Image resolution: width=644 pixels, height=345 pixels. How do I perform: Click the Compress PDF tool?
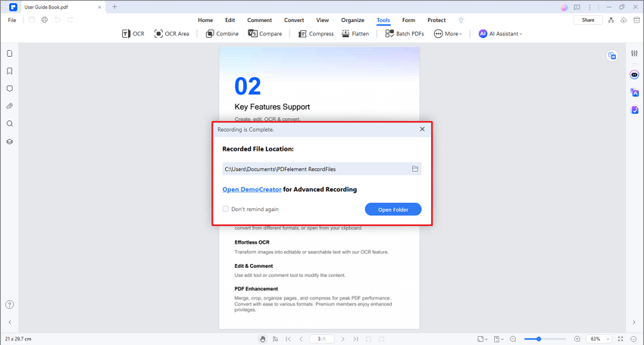point(316,33)
